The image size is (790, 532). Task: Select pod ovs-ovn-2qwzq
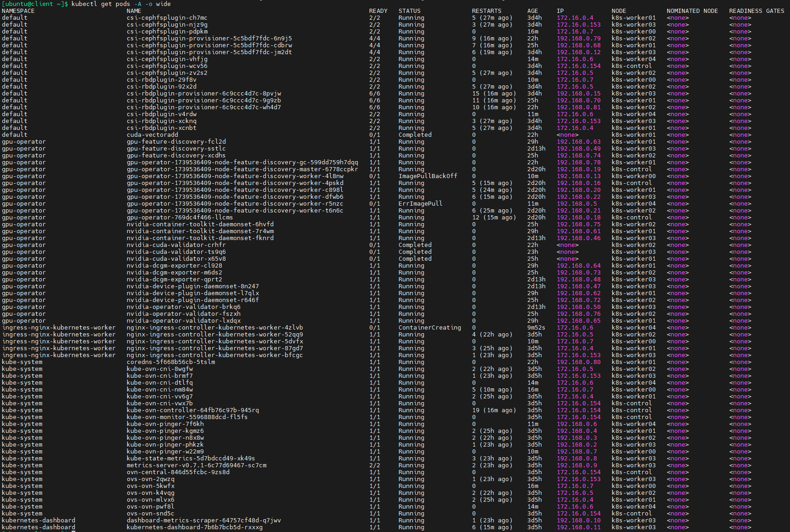[150, 479]
